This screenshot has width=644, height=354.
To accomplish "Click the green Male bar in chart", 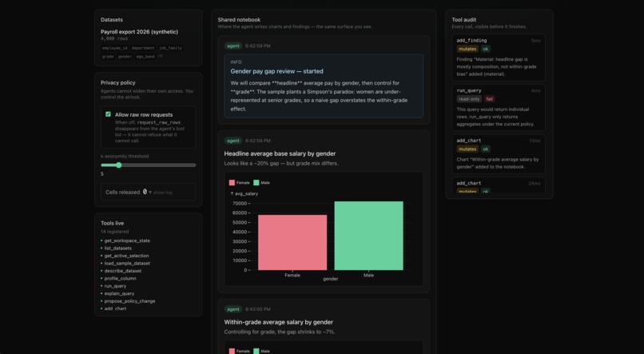I will tap(369, 236).
